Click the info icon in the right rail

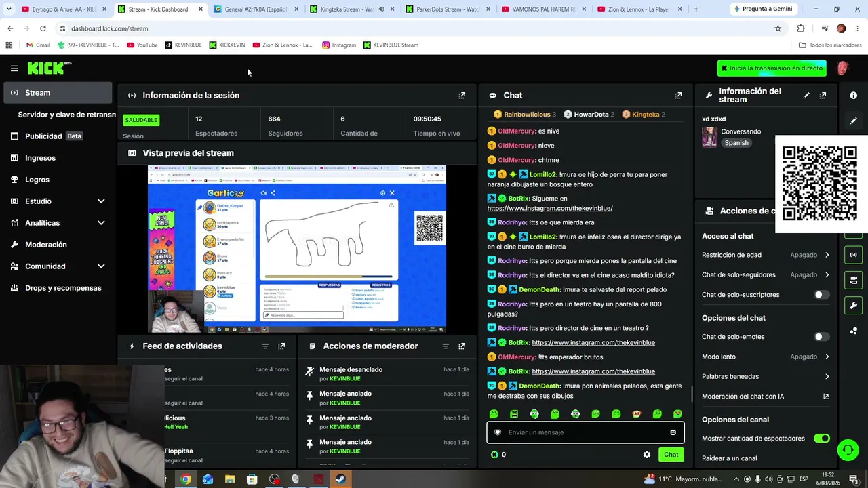tap(853, 96)
